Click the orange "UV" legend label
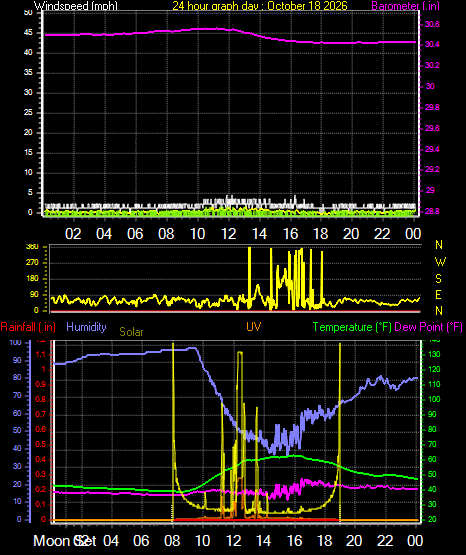 [254, 327]
